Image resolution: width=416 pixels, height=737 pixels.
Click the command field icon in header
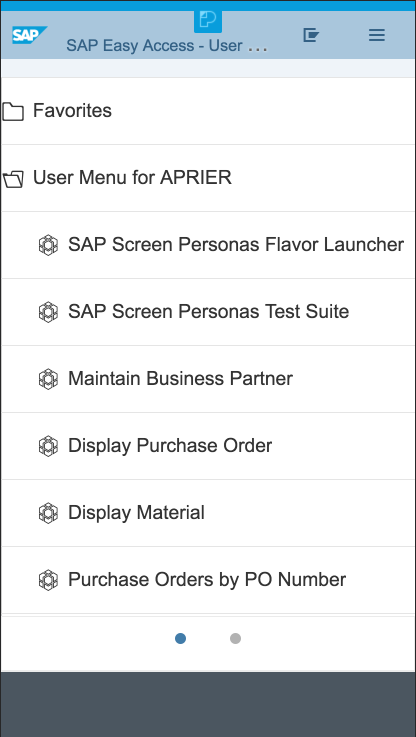pos(311,35)
